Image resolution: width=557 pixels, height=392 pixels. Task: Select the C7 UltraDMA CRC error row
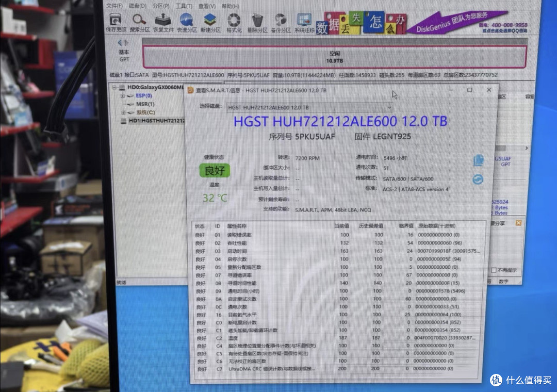[x=337, y=369]
